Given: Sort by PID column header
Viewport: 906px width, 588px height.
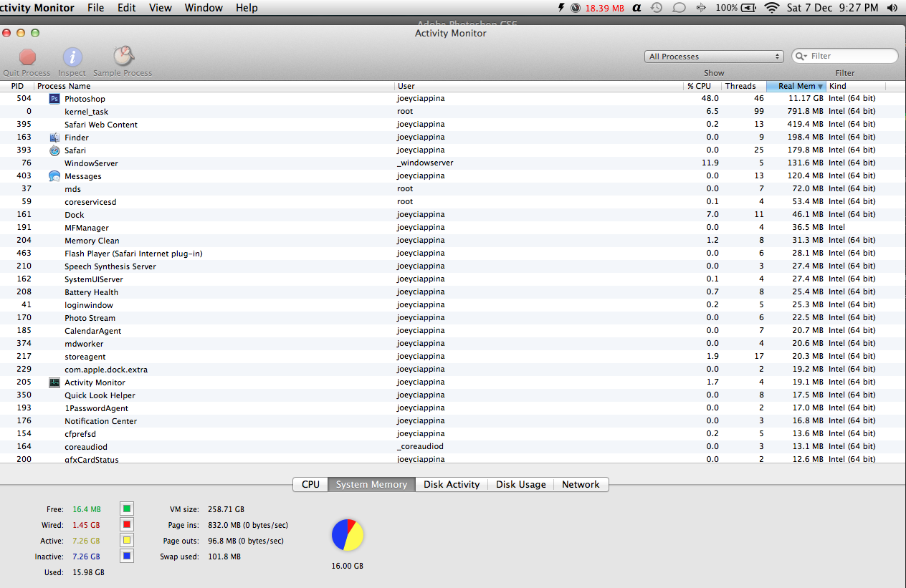Looking at the screenshot, I should point(17,86).
